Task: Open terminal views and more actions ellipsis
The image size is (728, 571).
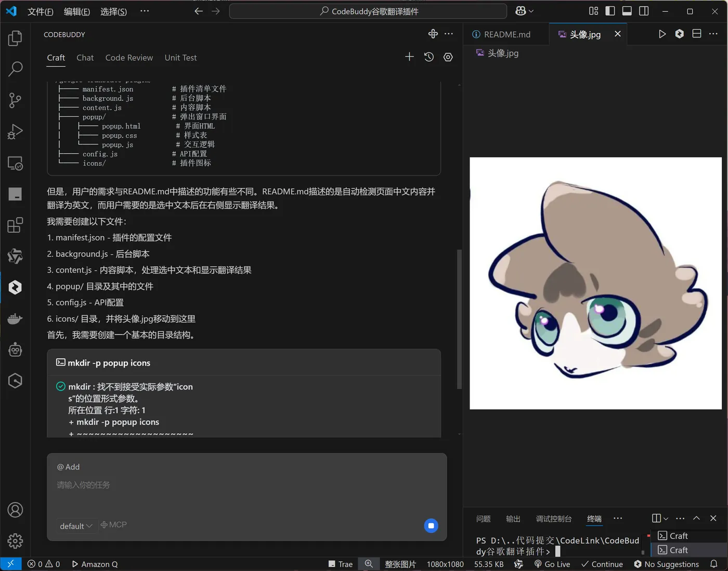Action: click(680, 518)
